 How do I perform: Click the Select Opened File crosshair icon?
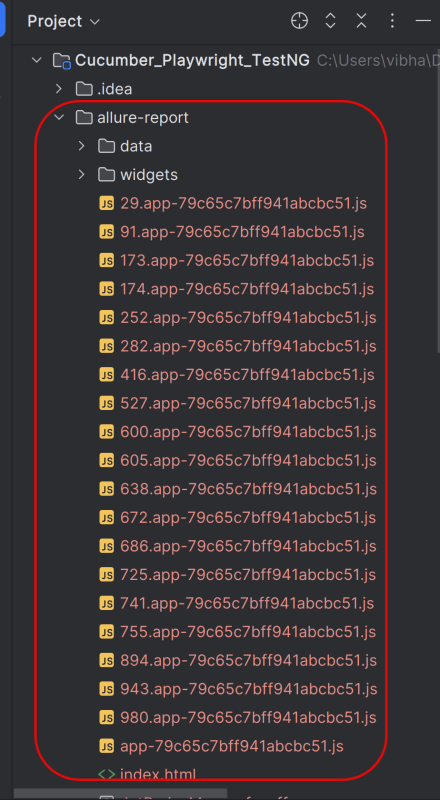pyautogui.click(x=299, y=21)
